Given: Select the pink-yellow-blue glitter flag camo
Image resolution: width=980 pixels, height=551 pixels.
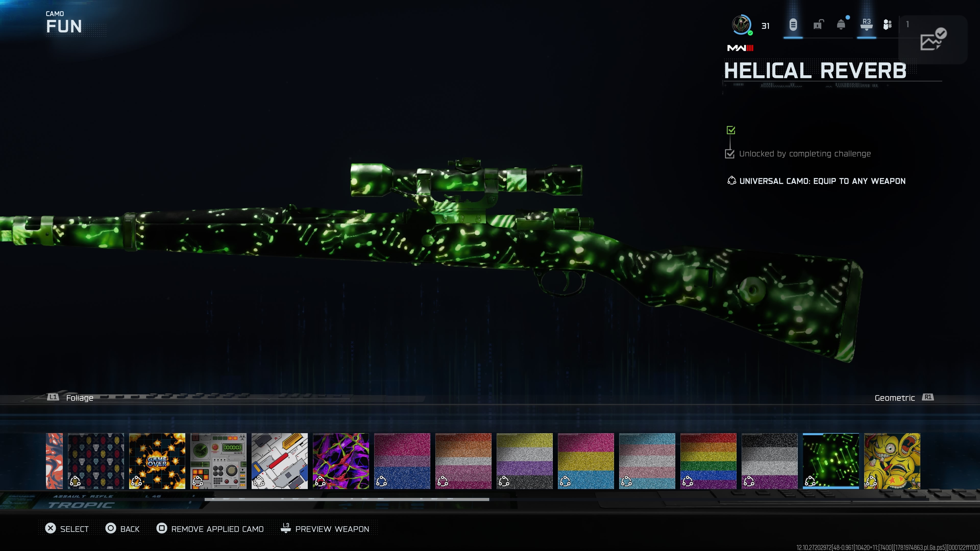Looking at the screenshot, I should click(x=586, y=461).
